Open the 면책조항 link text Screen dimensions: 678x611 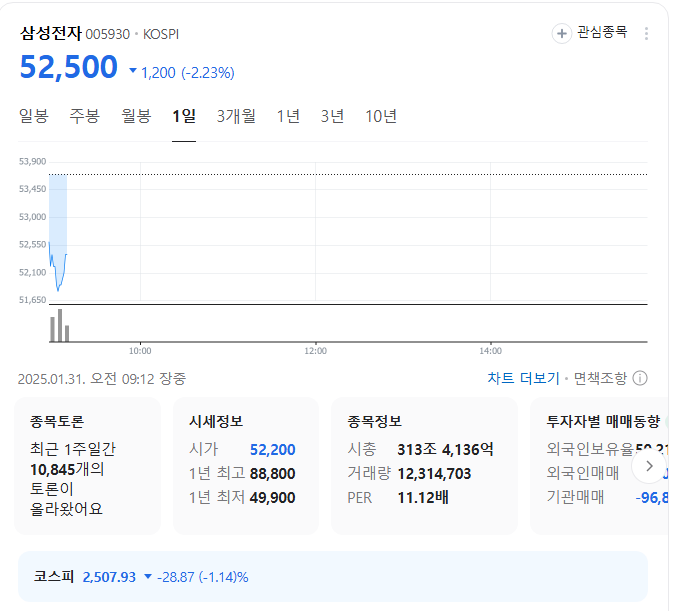click(x=600, y=378)
